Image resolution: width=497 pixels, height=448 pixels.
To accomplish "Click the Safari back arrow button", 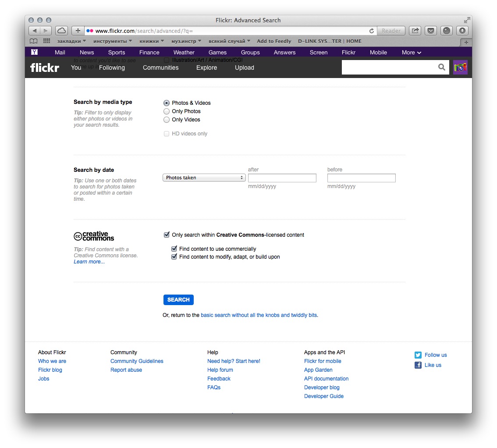I will pyautogui.click(x=35, y=31).
